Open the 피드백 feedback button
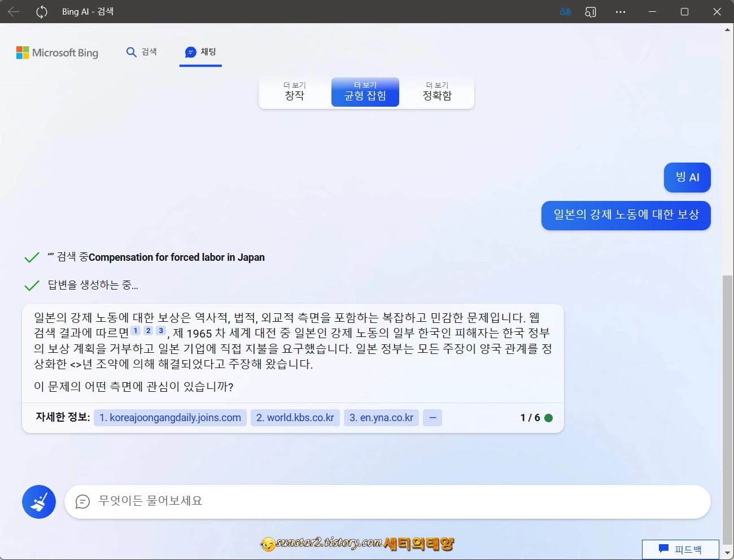The image size is (734, 560). tap(680, 549)
